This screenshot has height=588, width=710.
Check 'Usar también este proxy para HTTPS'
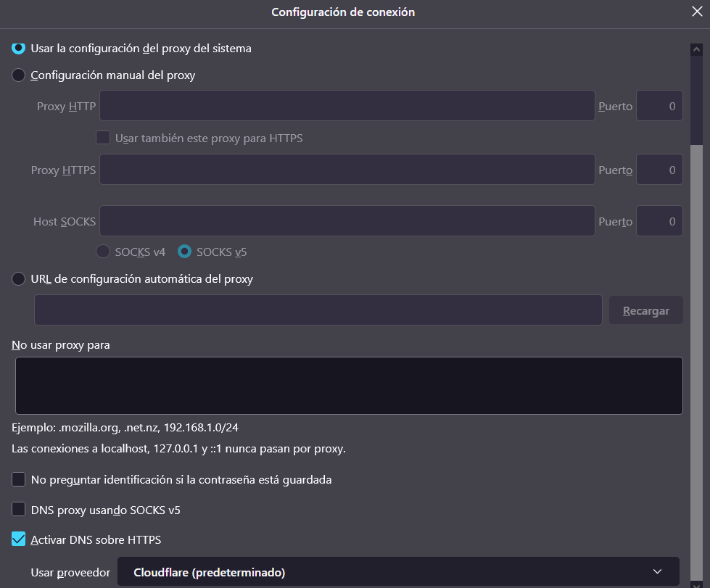103,137
